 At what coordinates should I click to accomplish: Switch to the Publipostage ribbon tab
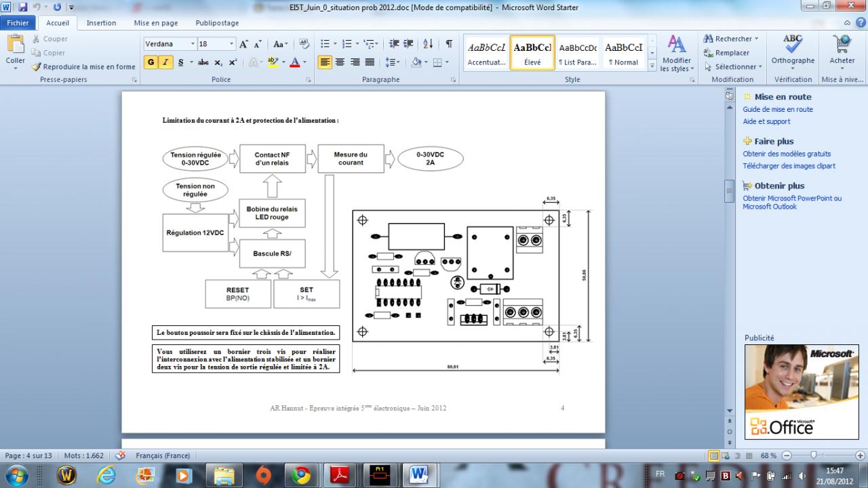(x=217, y=22)
